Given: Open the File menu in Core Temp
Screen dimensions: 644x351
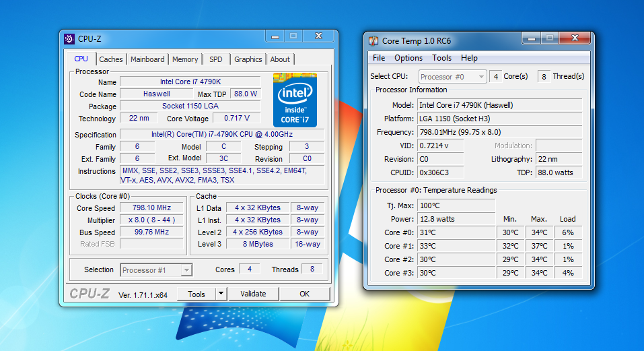Looking at the screenshot, I should pyautogui.click(x=379, y=58).
